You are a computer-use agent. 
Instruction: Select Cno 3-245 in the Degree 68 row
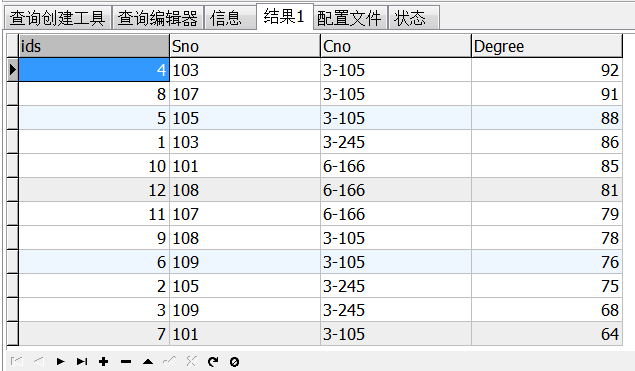396,310
